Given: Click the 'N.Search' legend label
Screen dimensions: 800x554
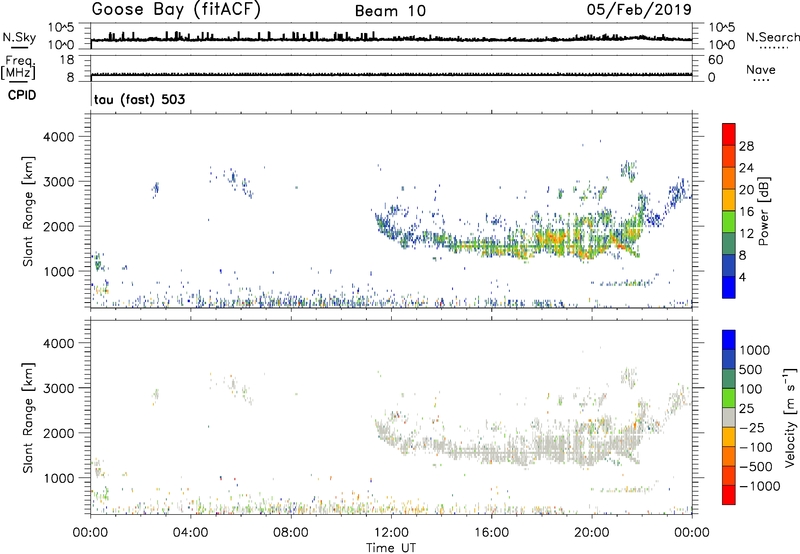Looking at the screenshot, I should point(773,37).
